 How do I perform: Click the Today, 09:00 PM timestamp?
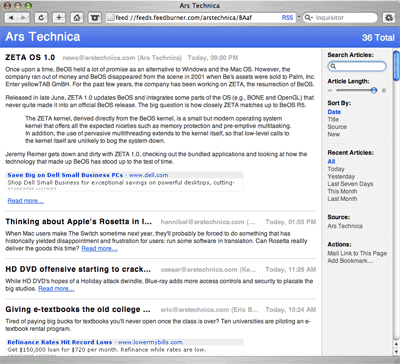pos(213,58)
